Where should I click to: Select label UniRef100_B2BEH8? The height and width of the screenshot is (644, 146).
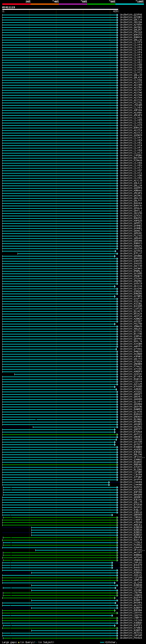(x=131, y=585)
